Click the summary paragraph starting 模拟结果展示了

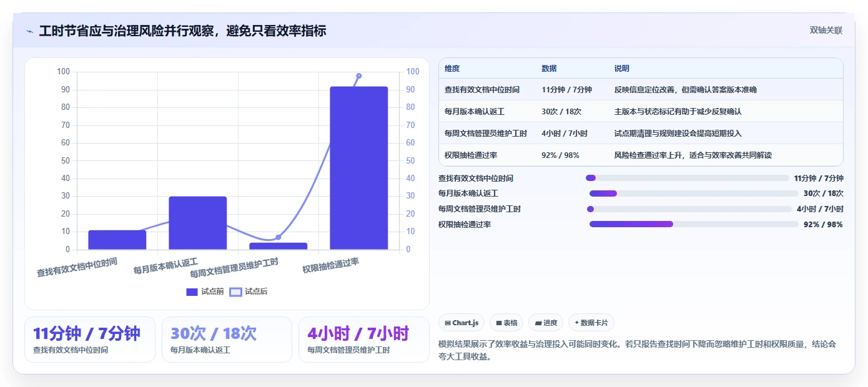click(x=638, y=350)
